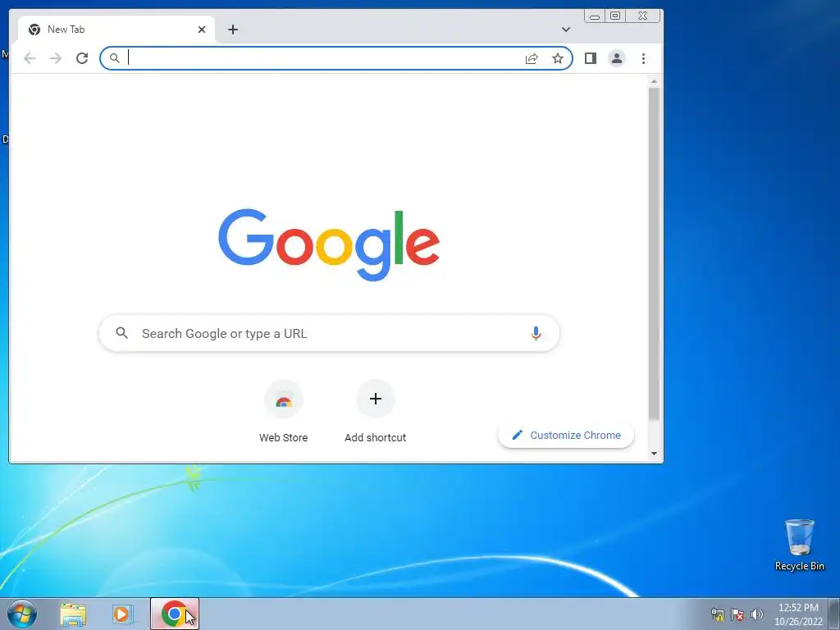Click the back navigation arrow
The image size is (840, 630).
30,58
